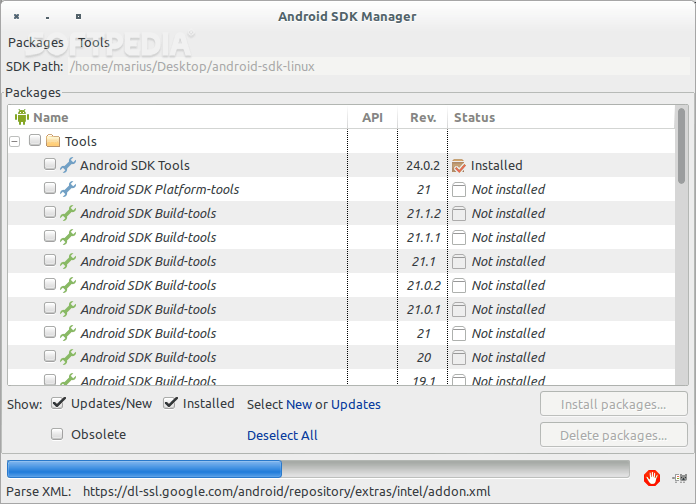Sort by the Rev. column header

point(423,118)
